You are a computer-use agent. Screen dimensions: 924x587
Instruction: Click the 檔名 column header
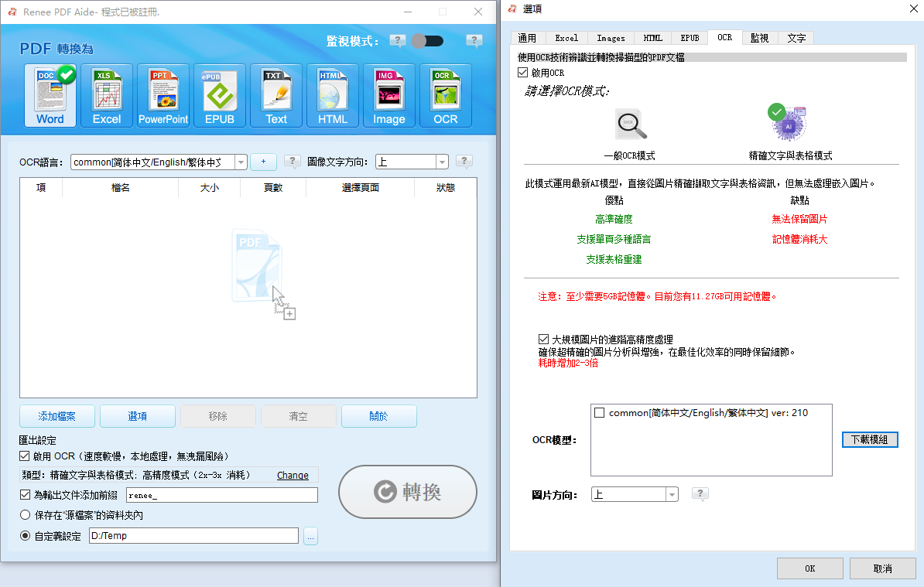pos(120,188)
